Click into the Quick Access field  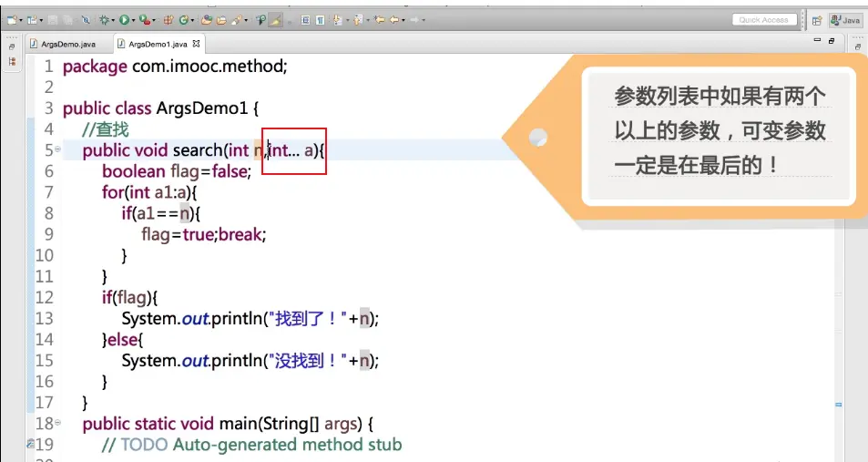(x=764, y=20)
